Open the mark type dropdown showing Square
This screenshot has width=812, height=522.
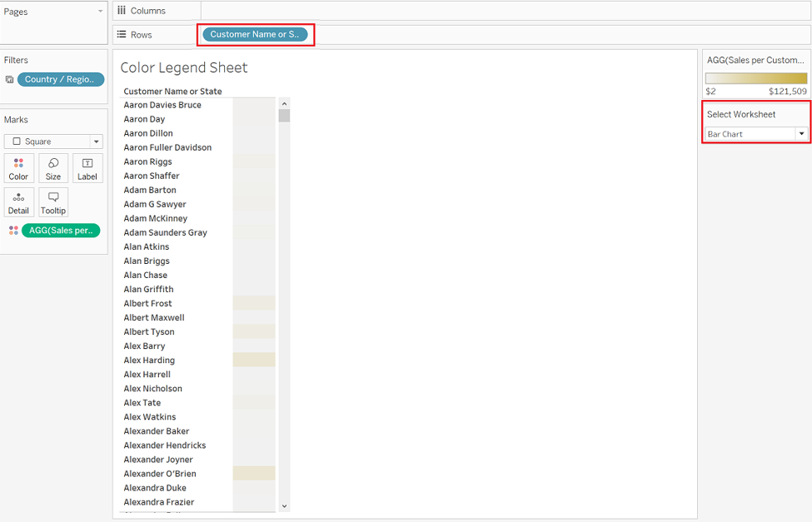[x=96, y=141]
